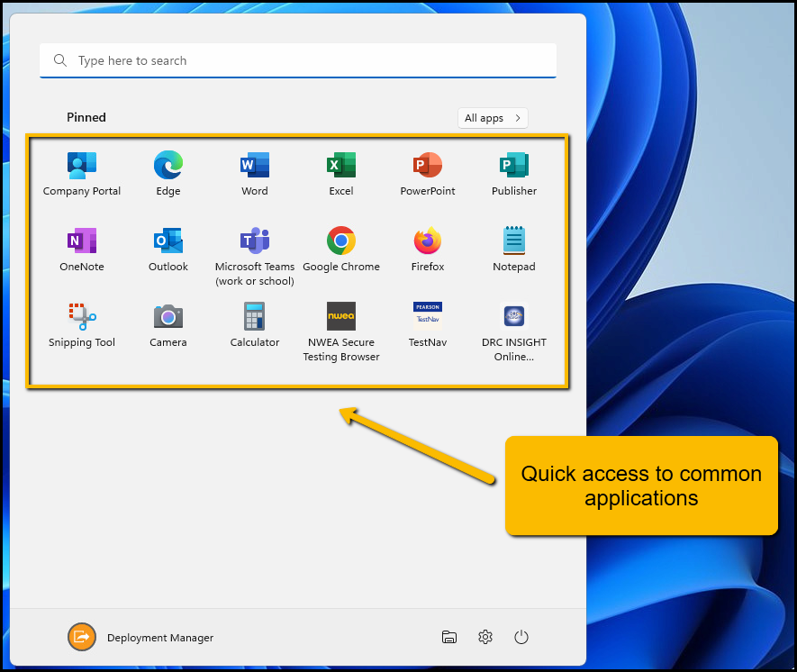The width and height of the screenshot is (797, 672).
Task: Launch Outlook mail app
Action: (x=168, y=250)
